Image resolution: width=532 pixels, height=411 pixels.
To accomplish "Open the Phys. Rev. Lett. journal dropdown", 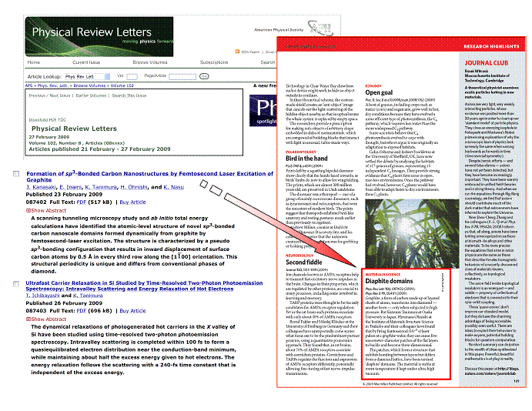I will tap(87, 77).
